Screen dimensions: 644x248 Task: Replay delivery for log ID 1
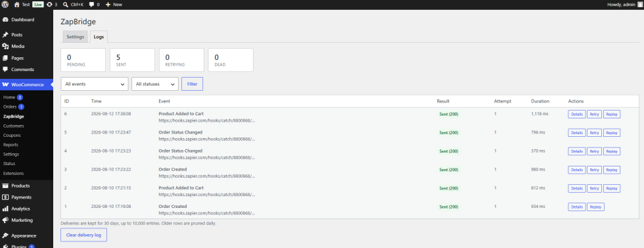point(595,207)
